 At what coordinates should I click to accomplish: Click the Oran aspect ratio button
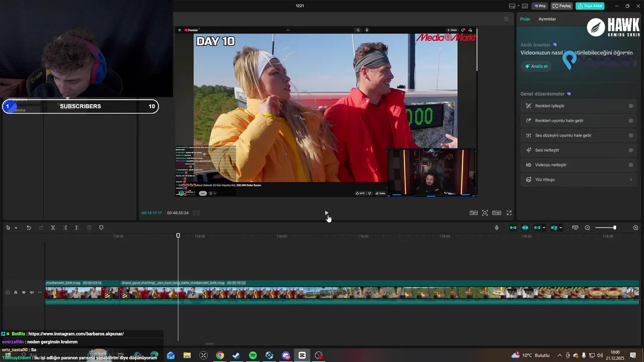(497, 213)
